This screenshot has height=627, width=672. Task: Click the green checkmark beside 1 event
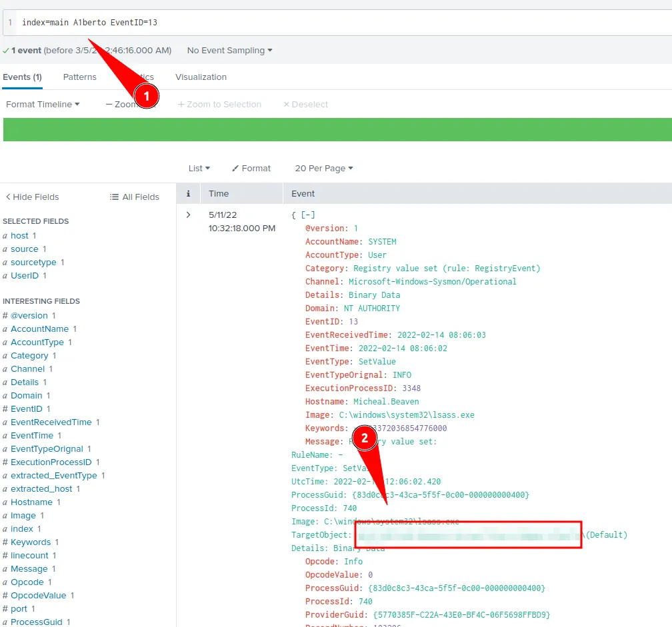7,50
